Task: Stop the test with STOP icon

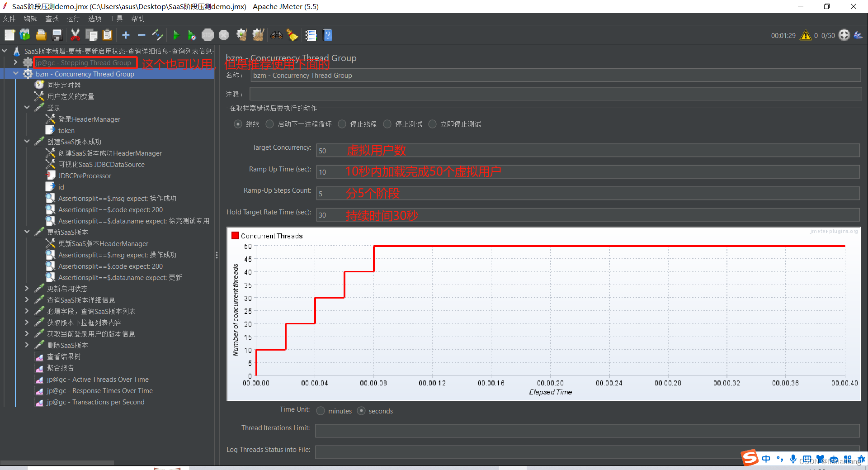Action: (208, 35)
